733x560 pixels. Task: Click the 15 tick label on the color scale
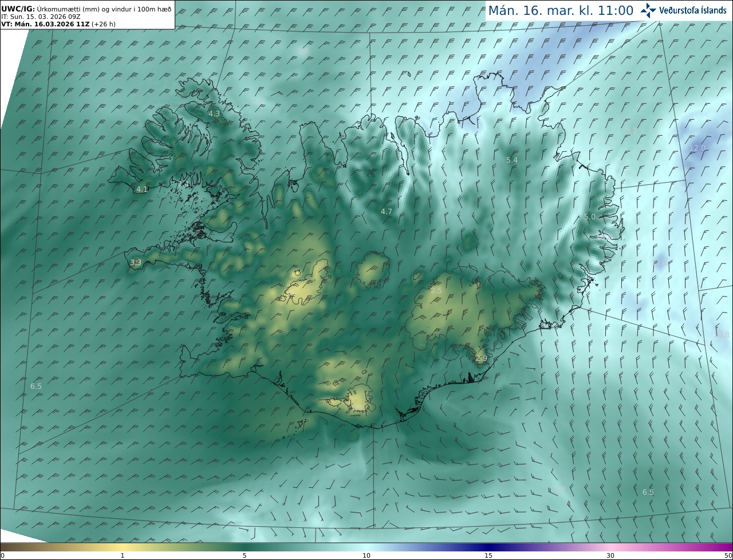tap(488, 555)
